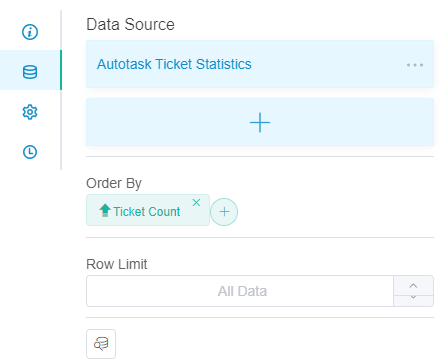Toggle Ticket Count sort direction arrow
This screenshot has height=364, width=441.
[105, 210]
